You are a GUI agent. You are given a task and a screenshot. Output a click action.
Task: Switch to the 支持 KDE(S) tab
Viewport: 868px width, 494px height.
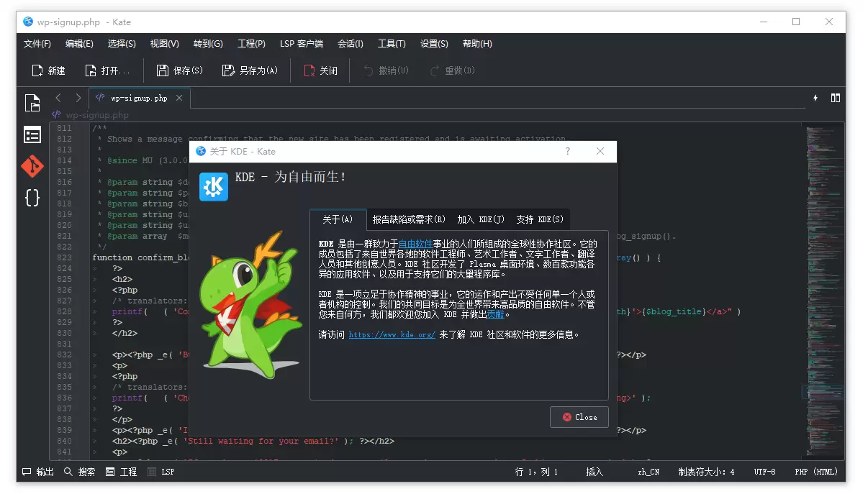540,219
